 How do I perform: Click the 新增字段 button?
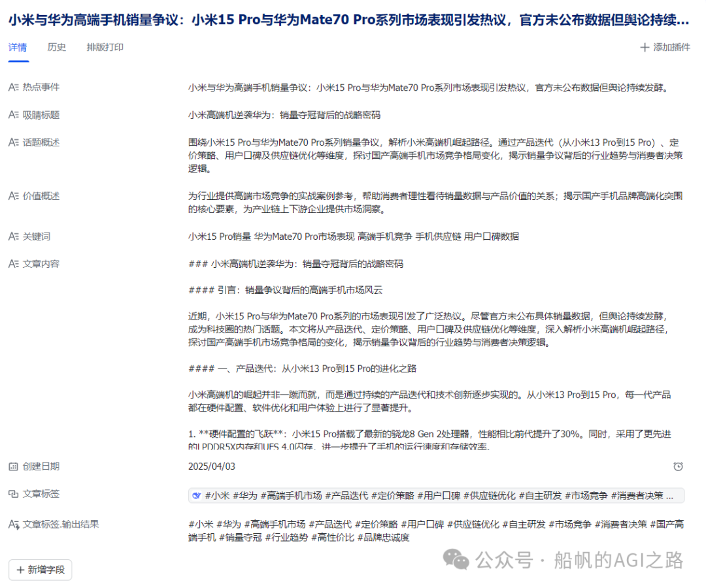[x=40, y=570]
